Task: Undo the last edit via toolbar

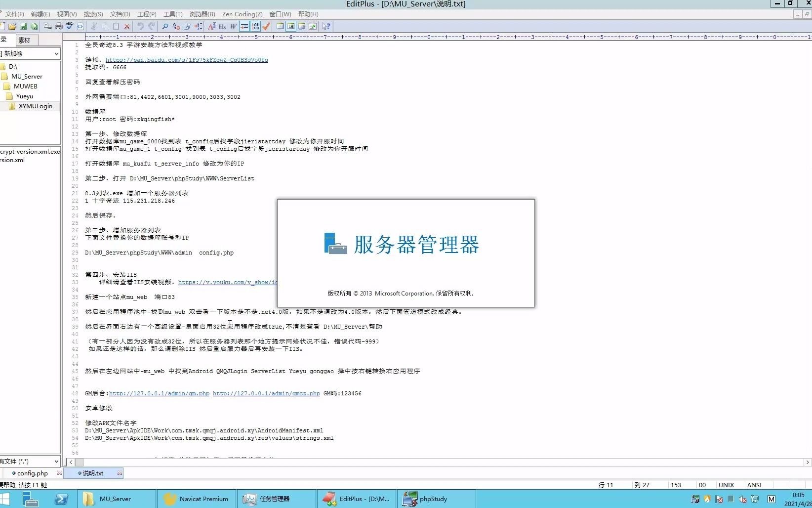Action: (141, 26)
